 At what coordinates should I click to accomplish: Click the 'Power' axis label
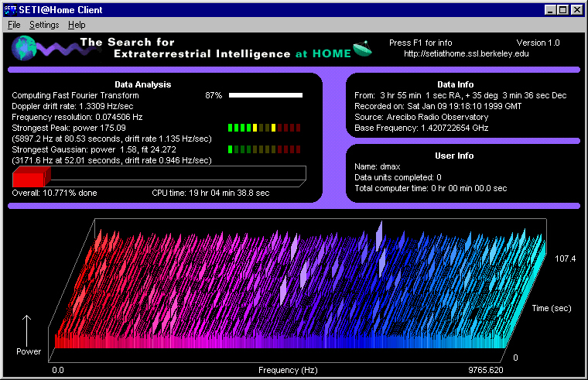29,351
